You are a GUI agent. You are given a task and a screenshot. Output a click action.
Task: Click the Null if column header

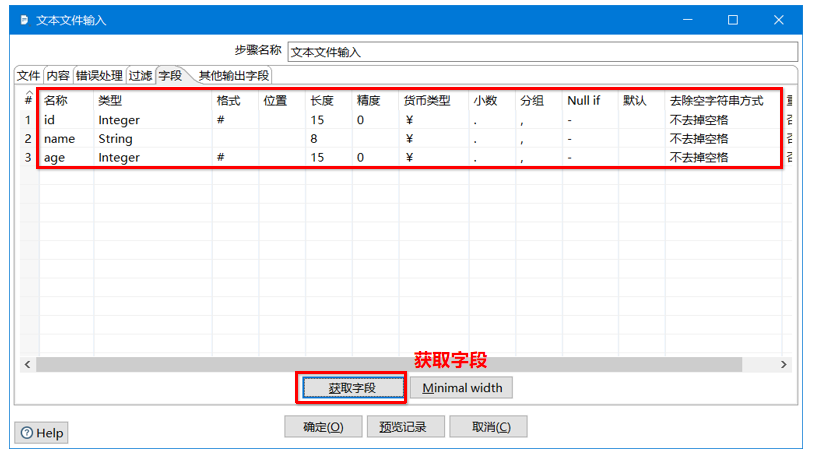coord(591,100)
